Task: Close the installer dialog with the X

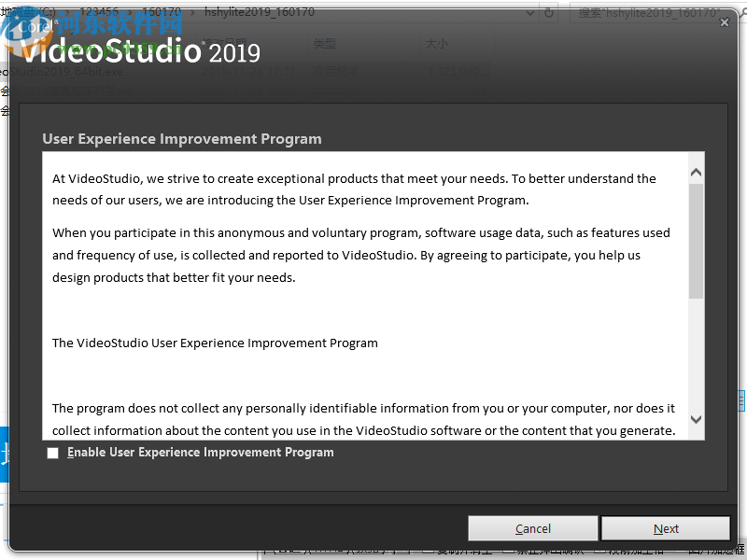Action: pos(725,21)
